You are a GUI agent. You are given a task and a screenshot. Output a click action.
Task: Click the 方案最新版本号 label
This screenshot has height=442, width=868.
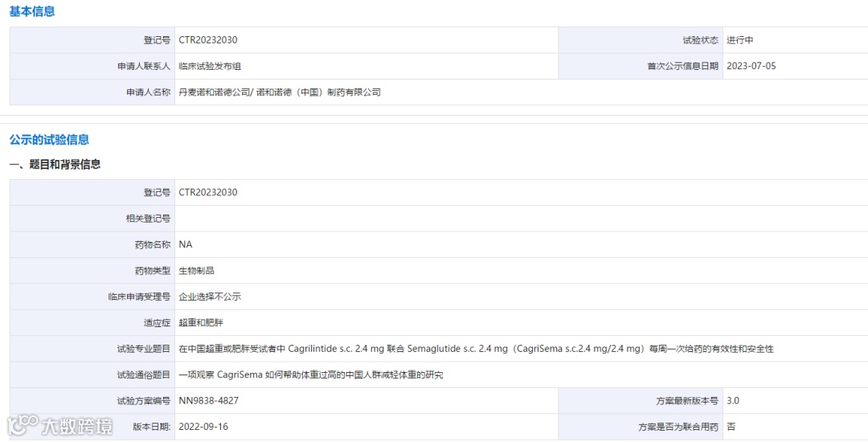pos(687,400)
